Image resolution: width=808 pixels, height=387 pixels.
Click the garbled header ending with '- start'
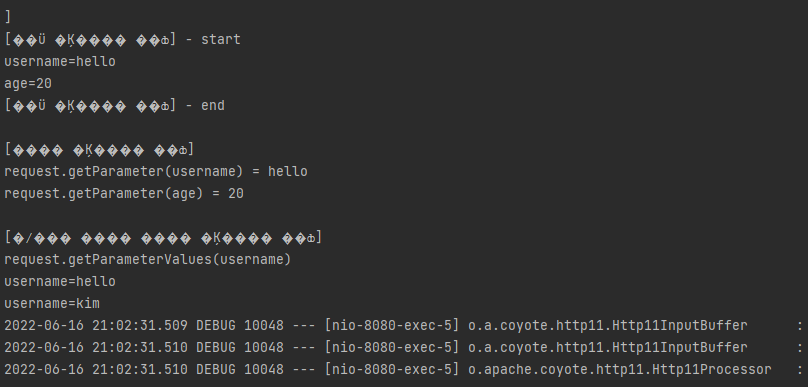click(123, 40)
